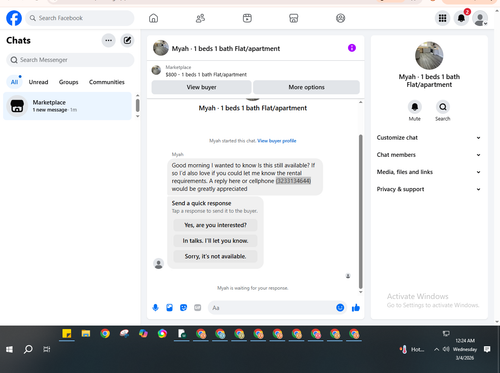This screenshot has width=500, height=373.
Task: Send quick response 'Yes, are you interested?'
Action: 215,225
